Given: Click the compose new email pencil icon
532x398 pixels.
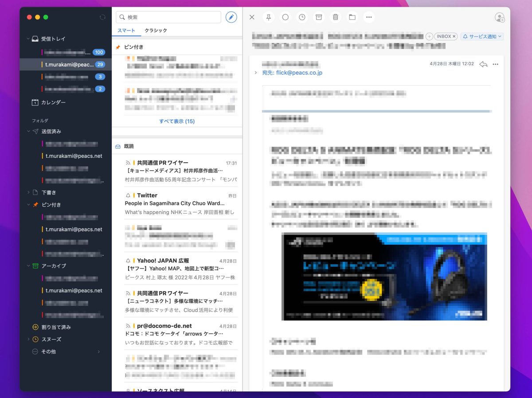Looking at the screenshot, I should coord(231,17).
